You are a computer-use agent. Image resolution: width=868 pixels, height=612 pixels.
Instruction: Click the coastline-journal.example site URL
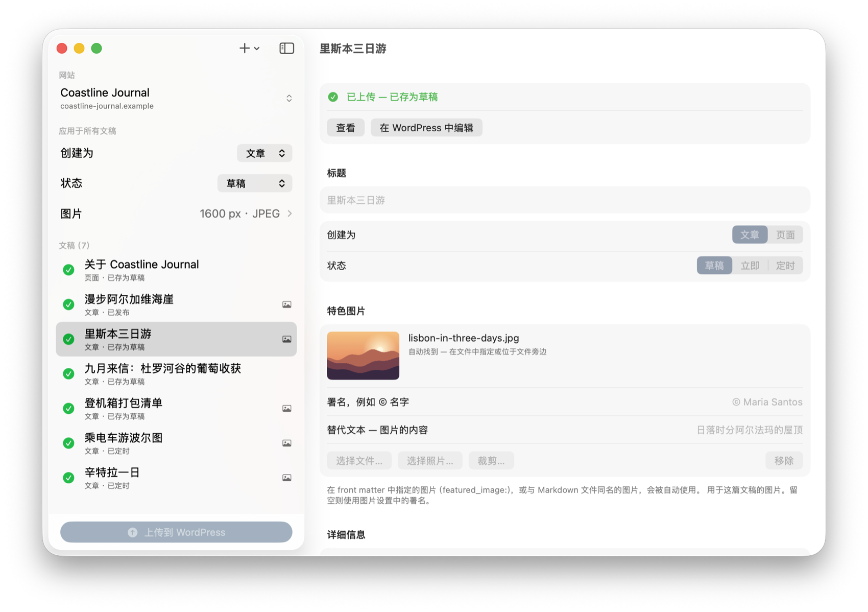tap(107, 106)
